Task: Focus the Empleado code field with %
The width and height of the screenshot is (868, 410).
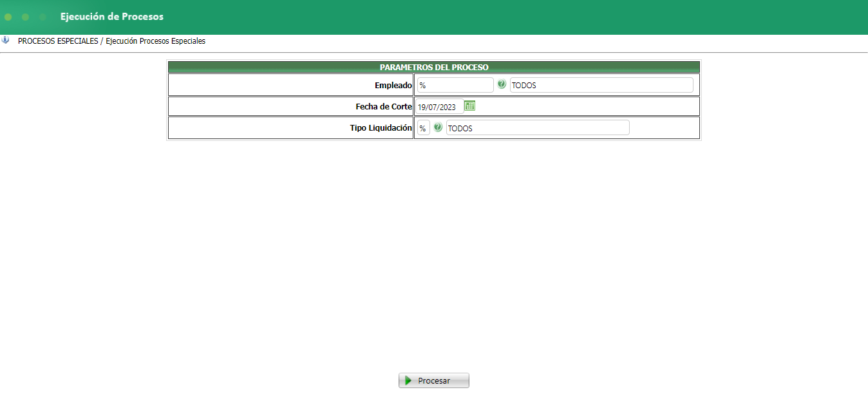Action: click(455, 85)
